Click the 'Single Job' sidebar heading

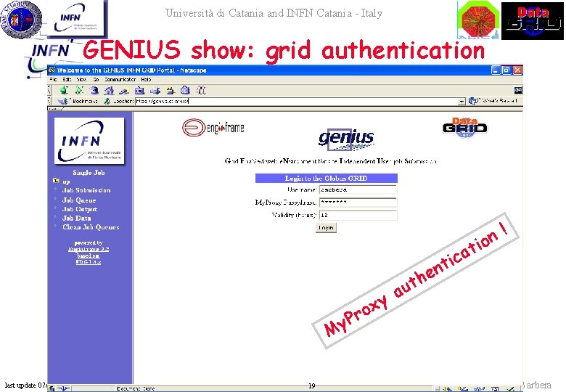click(x=89, y=173)
